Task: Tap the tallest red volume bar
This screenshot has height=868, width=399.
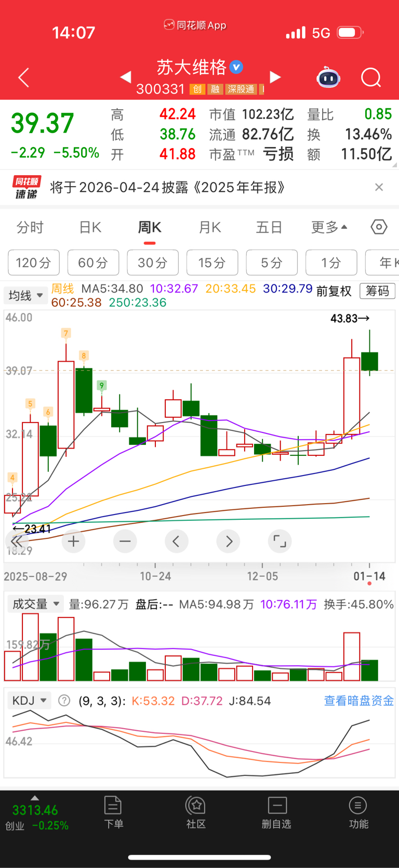Action: point(30,647)
